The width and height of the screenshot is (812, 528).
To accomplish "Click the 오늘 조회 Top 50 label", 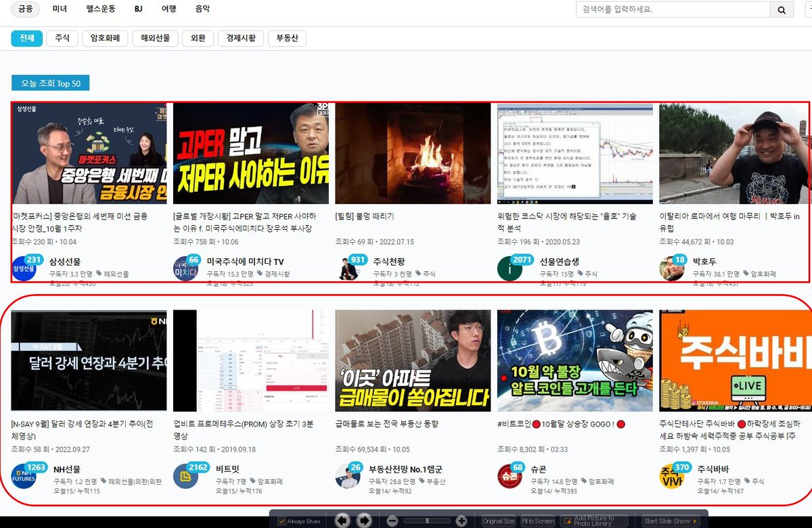I will tap(51, 83).
